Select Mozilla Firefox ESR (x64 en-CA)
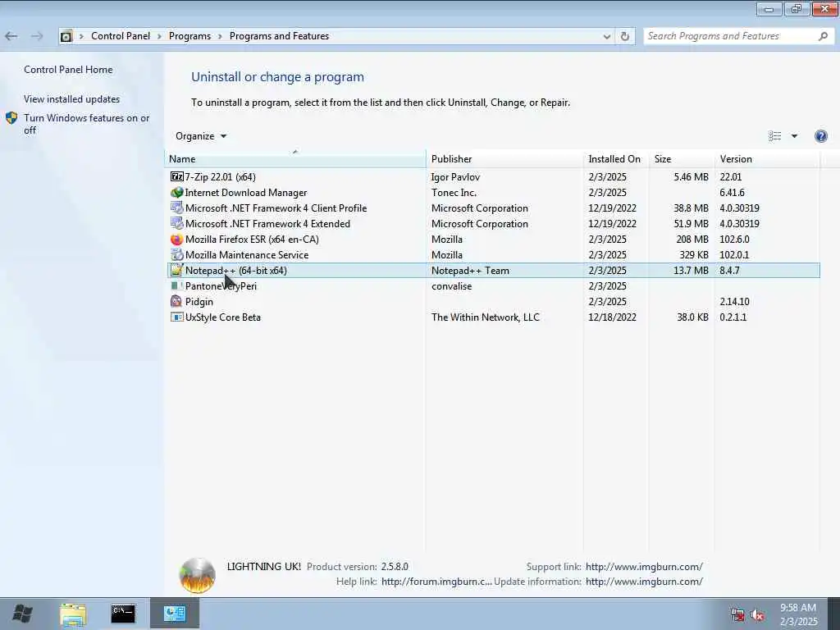Screen dimensions: 840x630 (x=493, y=239)
